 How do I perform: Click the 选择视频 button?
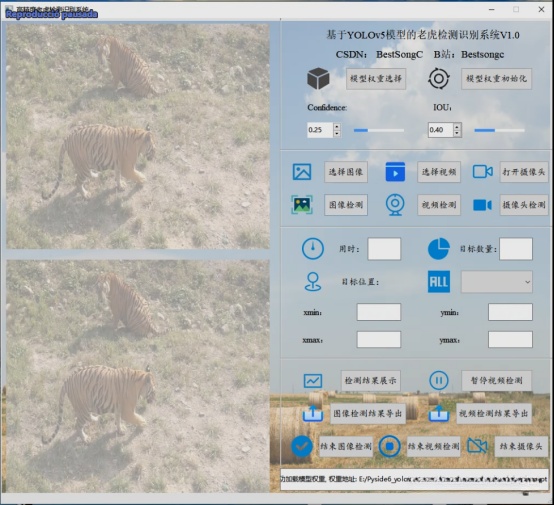[439, 172]
